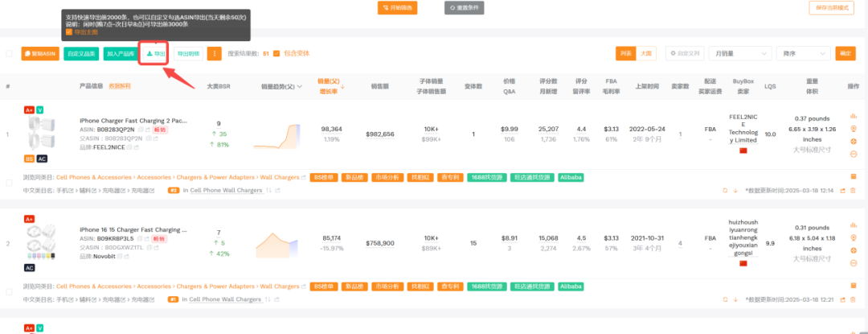Viewport: 868px width, 334px height.
Task: Open the iPhone Charger Fast Charging 2 Pac product title
Action: pyautogui.click(x=133, y=120)
